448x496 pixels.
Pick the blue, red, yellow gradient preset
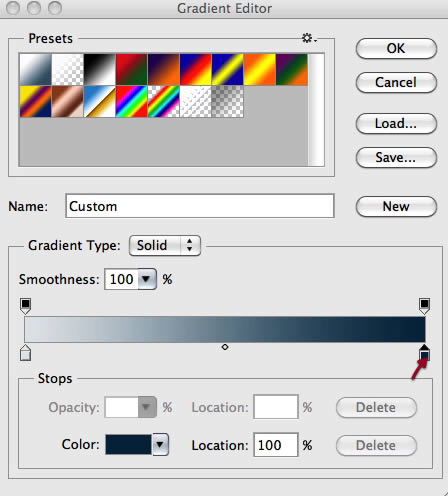coord(195,70)
